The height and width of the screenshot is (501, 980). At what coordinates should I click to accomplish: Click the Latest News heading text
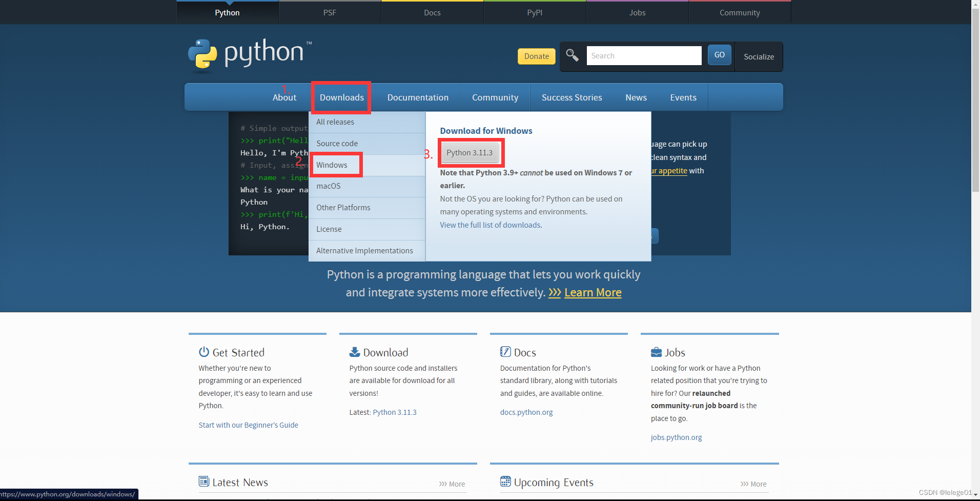point(240,483)
